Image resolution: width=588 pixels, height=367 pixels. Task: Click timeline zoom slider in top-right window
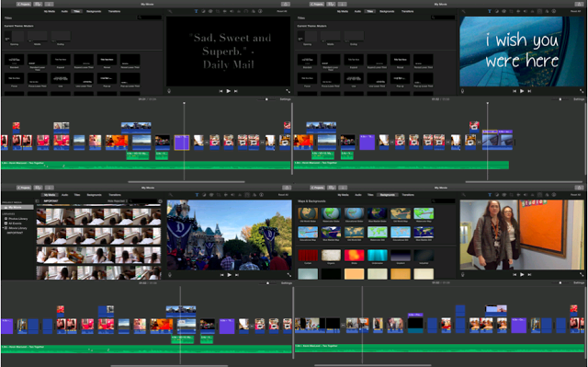point(560,99)
